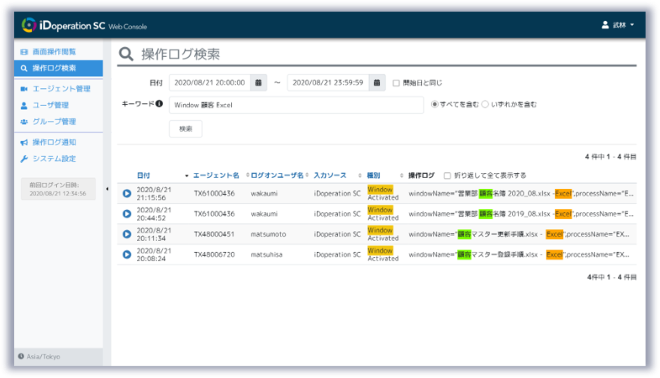
Task: Check 折り返して全て表示する checkbox
Action: tap(447, 176)
